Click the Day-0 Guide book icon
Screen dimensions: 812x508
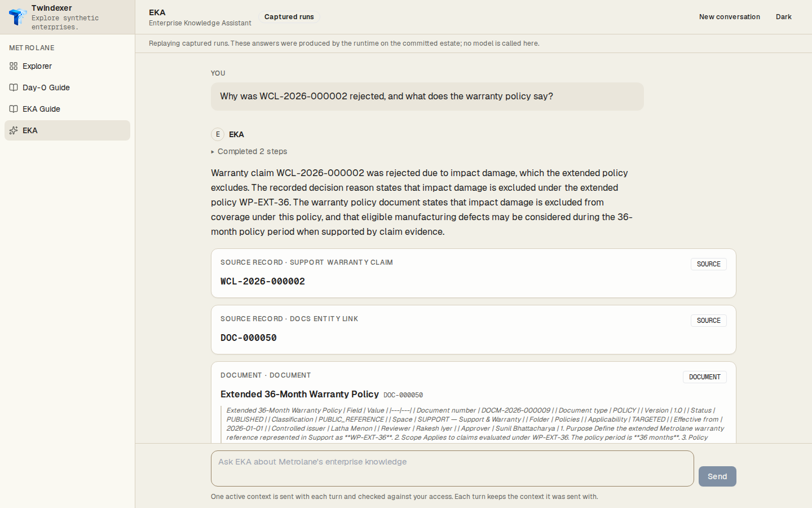(14, 87)
